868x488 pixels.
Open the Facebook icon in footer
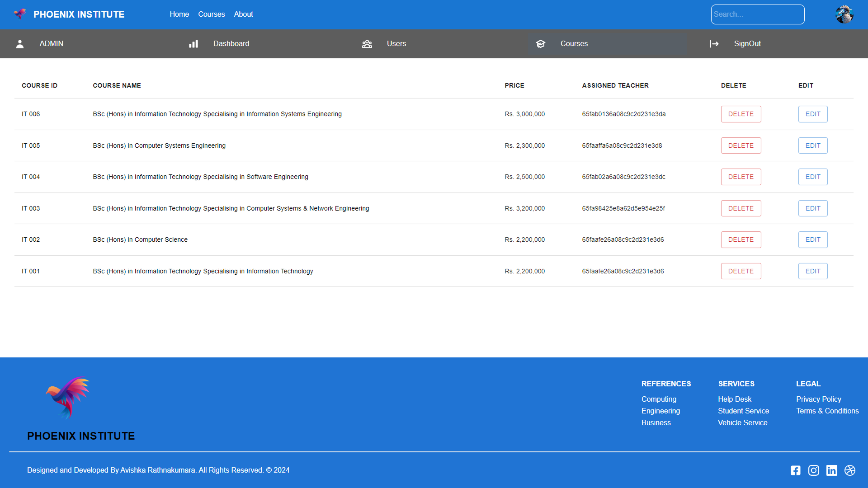(x=796, y=470)
